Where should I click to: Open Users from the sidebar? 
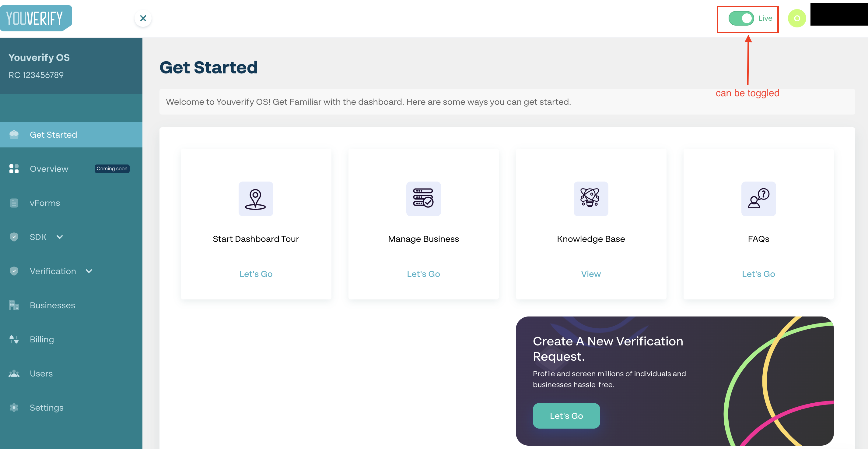pyautogui.click(x=41, y=373)
